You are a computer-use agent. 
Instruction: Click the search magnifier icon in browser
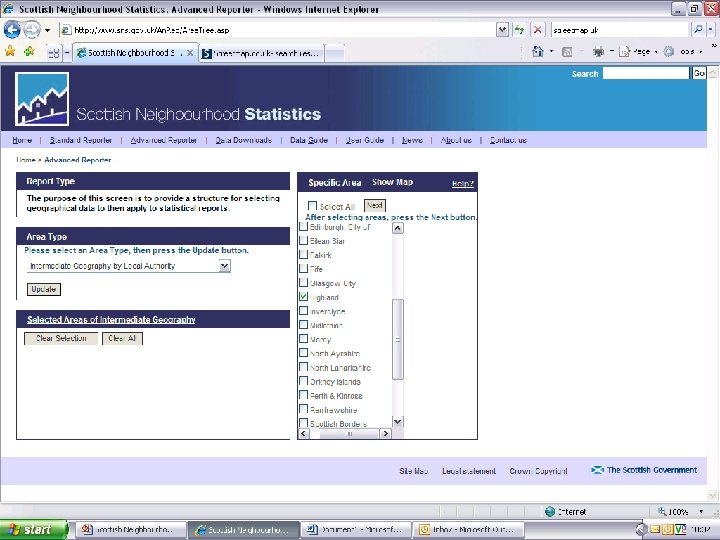coord(698,30)
